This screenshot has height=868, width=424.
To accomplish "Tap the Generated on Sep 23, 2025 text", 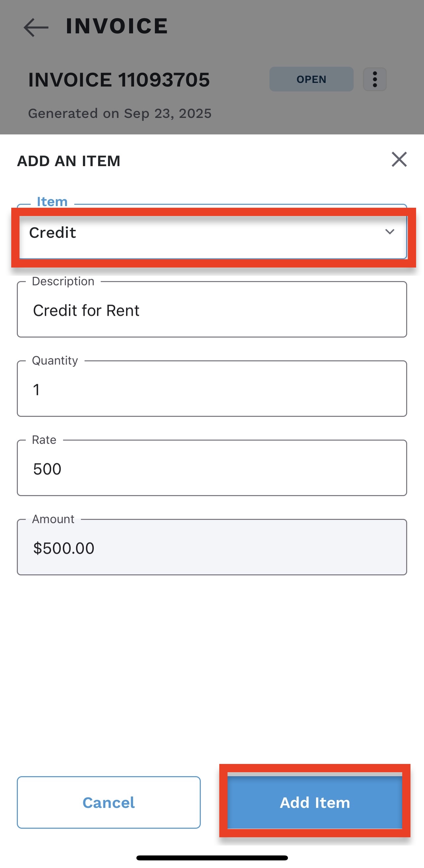I will tap(120, 114).
